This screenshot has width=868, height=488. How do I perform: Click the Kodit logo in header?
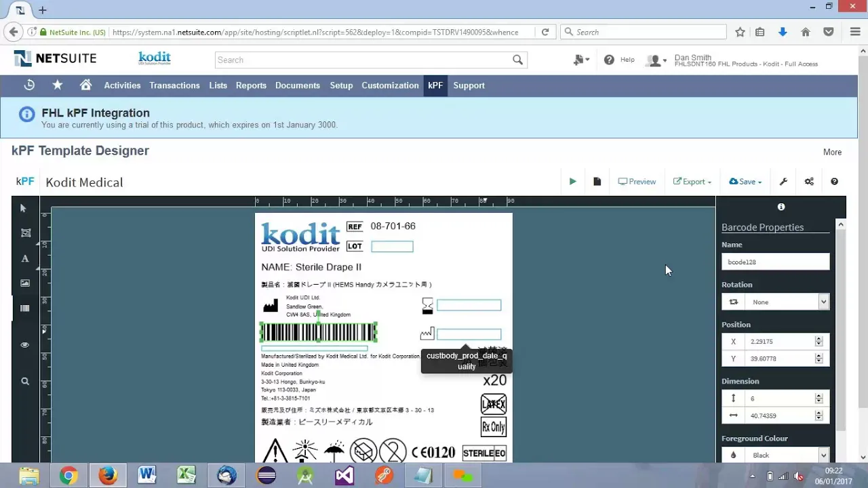tap(155, 58)
